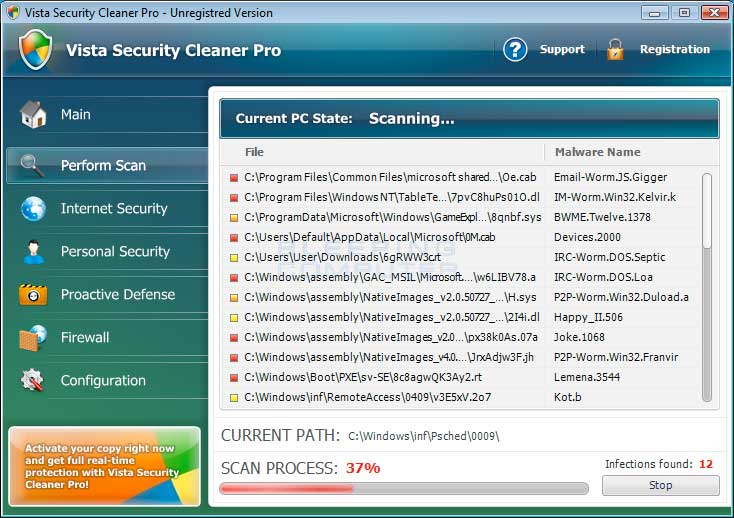Click the red marker beside 0M.cab row
Image resolution: width=734 pixels, height=518 pixels.
[234, 238]
